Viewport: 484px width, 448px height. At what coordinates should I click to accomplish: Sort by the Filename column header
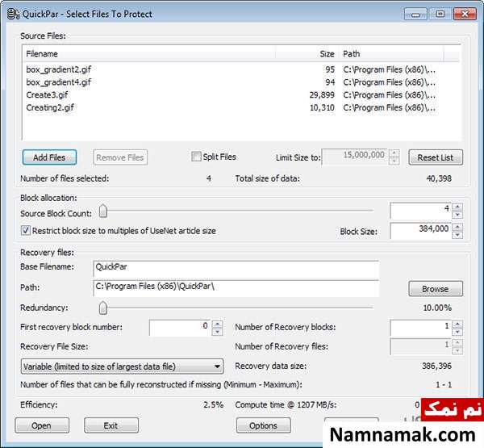(x=149, y=54)
